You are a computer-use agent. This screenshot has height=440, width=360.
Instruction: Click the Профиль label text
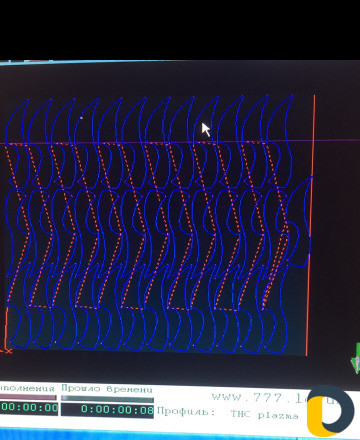pyautogui.click(x=186, y=411)
